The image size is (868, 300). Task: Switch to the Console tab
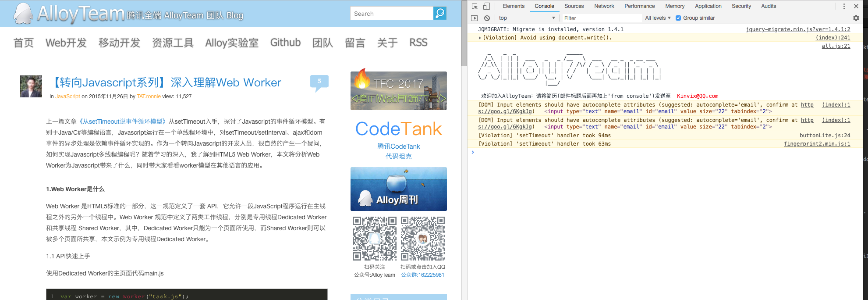pyautogui.click(x=544, y=6)
